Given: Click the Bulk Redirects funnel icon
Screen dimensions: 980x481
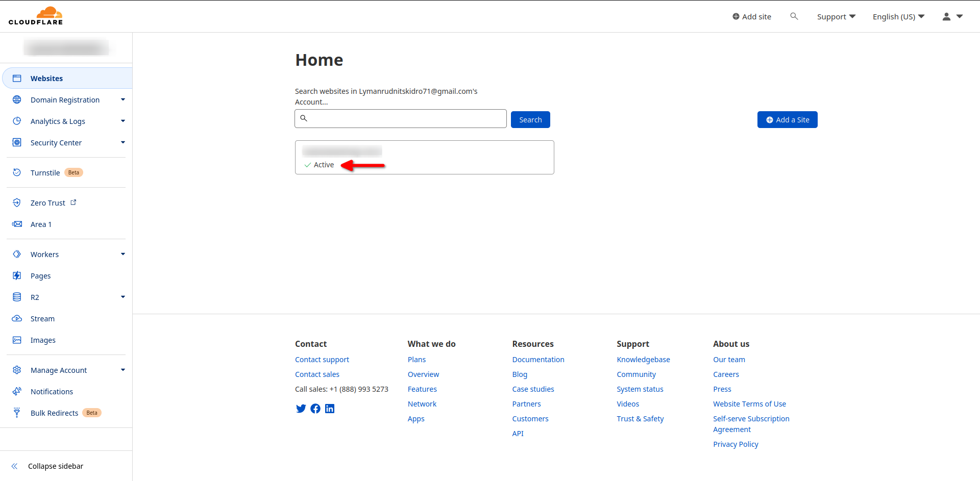Looking at the screenshot, I should tap(17, 413).
